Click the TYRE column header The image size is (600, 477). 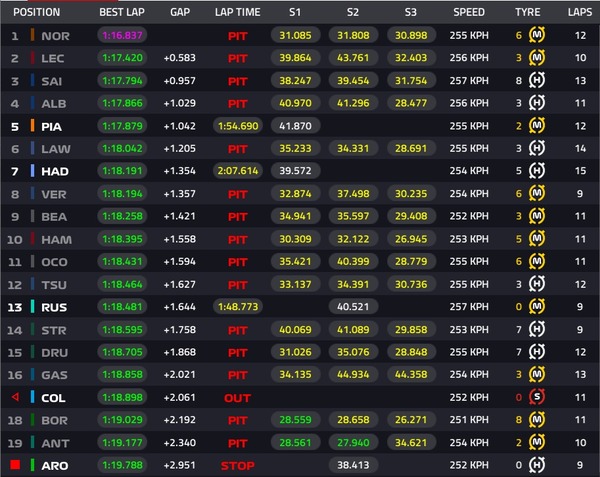(527, 12)
